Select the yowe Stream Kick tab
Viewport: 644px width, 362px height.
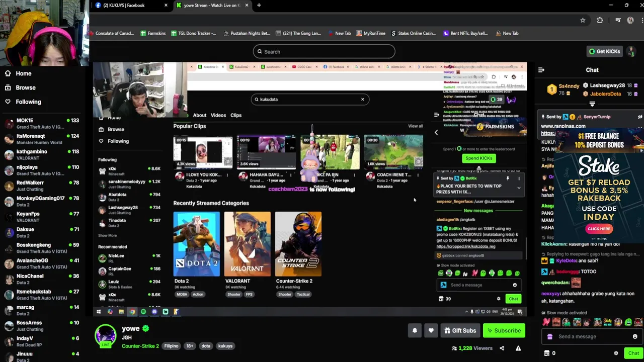[212, 5]
